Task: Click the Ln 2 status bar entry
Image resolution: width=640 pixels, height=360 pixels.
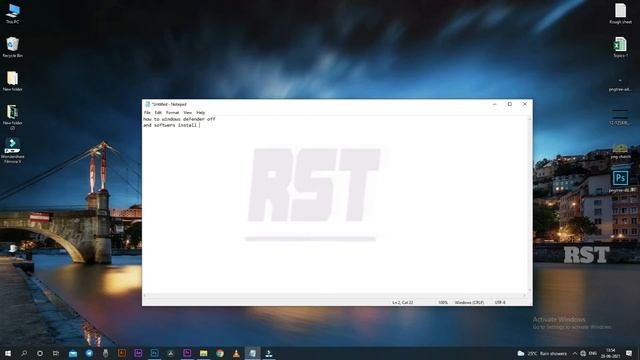Action: (x=402, y=302)
